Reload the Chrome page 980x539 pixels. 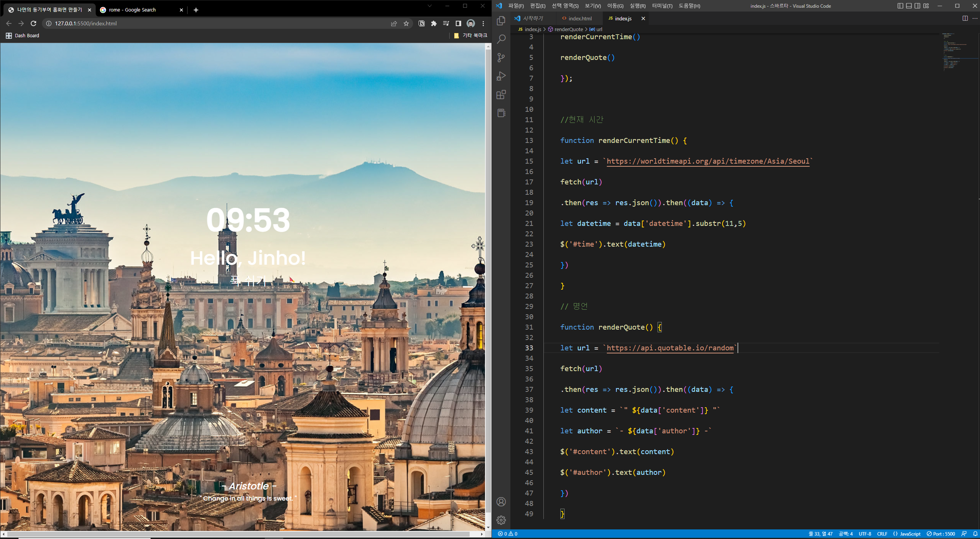click(x=33, y=23)
